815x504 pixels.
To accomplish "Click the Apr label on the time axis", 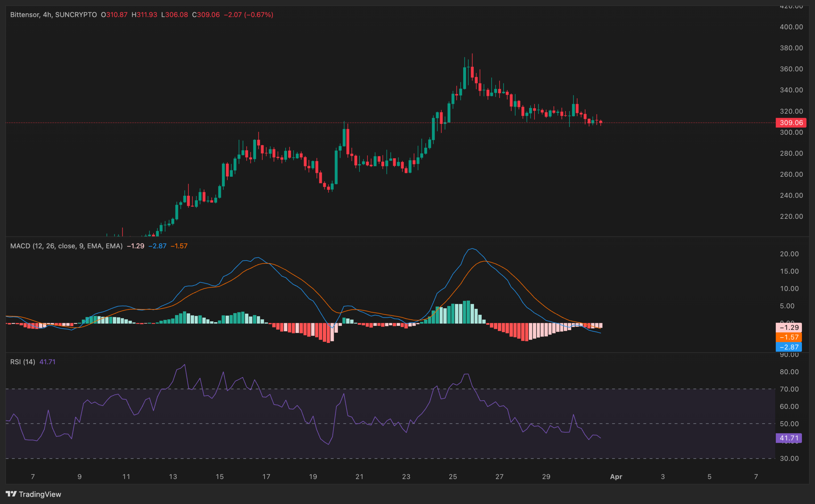I will click(616, 477).
